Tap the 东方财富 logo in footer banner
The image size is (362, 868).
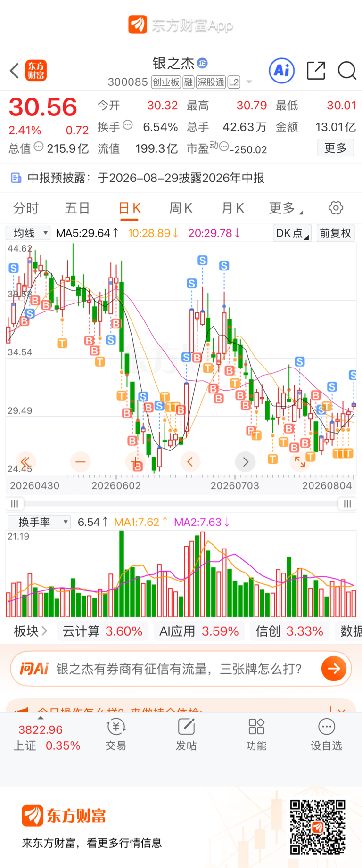click(x=64, y=816)
